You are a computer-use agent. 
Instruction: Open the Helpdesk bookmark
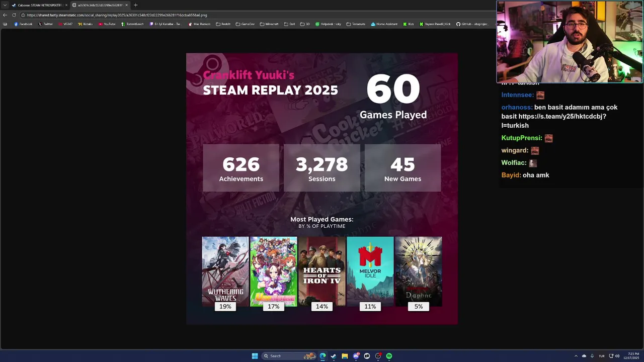click(x=328, y=24)
